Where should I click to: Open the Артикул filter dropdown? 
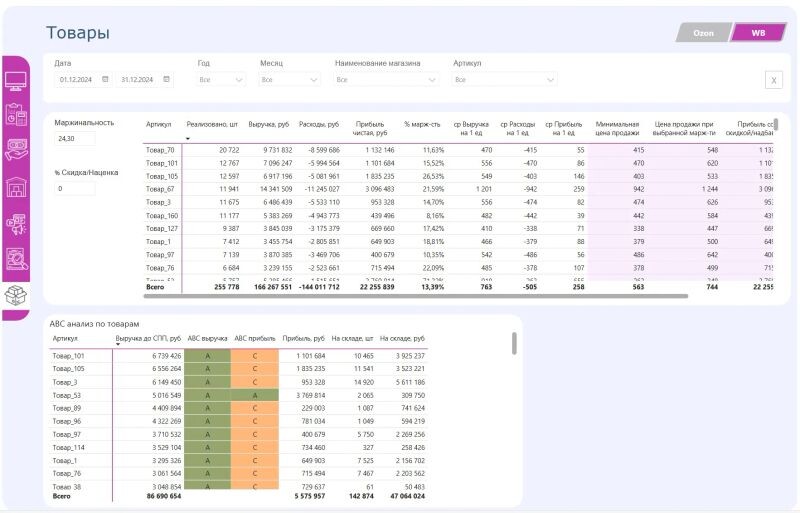tap(505, 79)
